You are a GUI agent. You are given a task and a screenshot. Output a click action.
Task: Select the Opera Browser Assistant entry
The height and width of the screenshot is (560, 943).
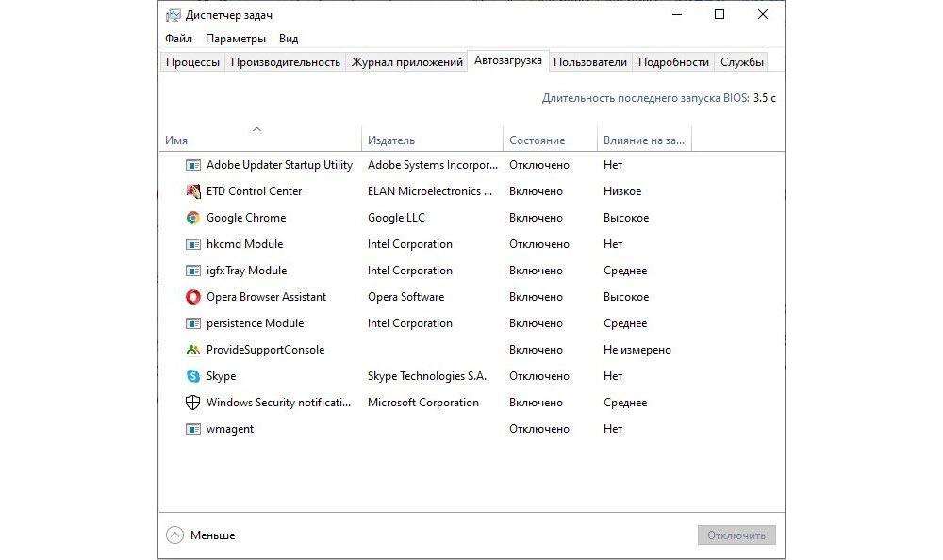pyautogui.click(x=267, y=297)
